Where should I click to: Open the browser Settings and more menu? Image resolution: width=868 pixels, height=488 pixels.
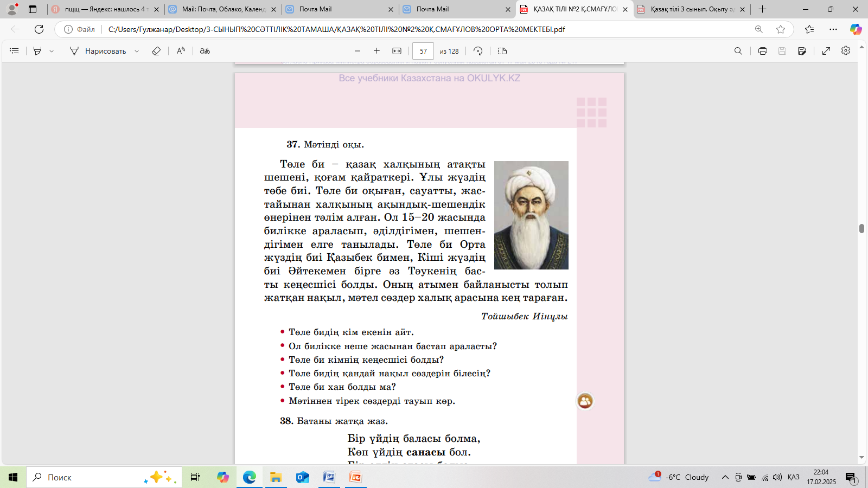(833, 29)
